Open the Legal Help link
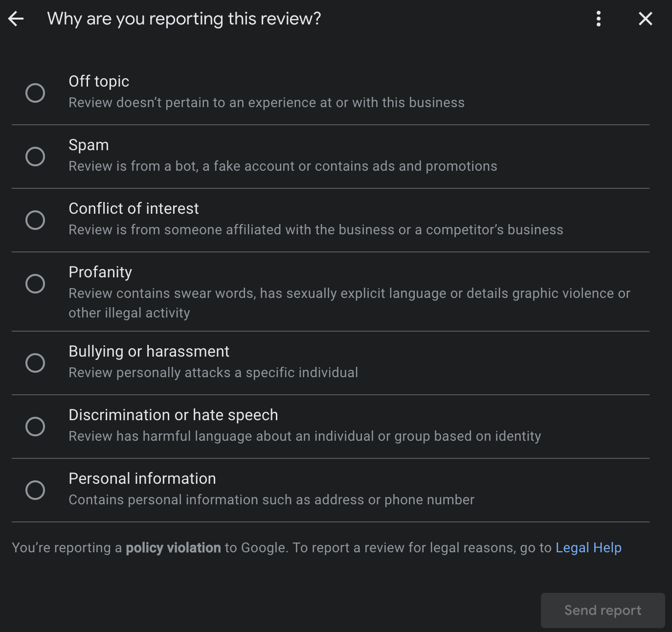 click(588, 547)
